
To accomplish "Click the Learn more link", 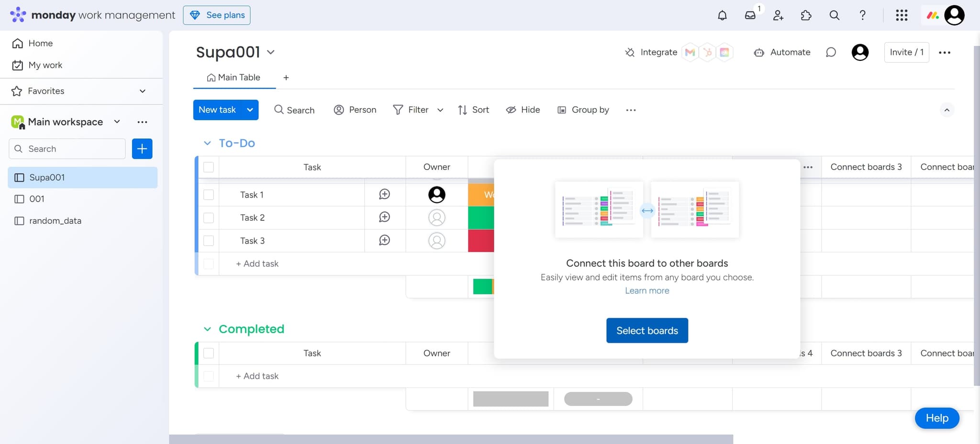I will tap(646, 290).
